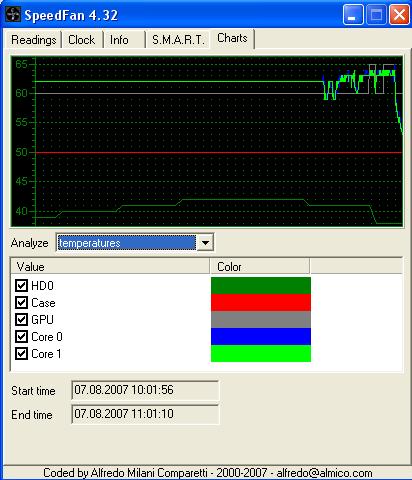
Task: Select the Core 0 row label
Action: [x=47, y=337]
